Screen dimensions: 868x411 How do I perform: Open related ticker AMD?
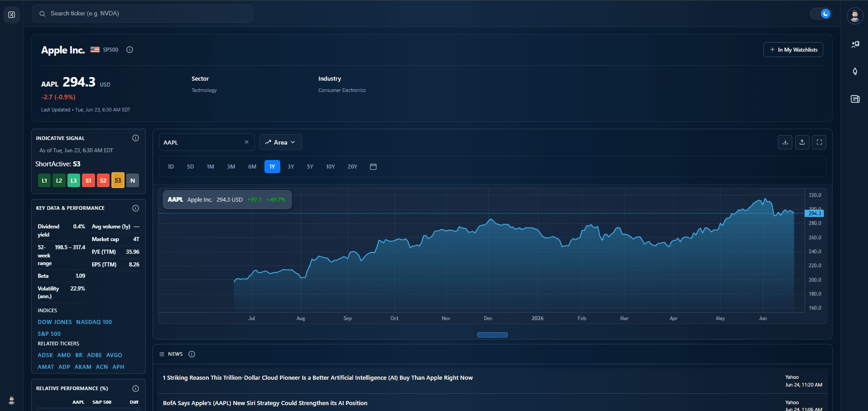click(x=64, y=355)
